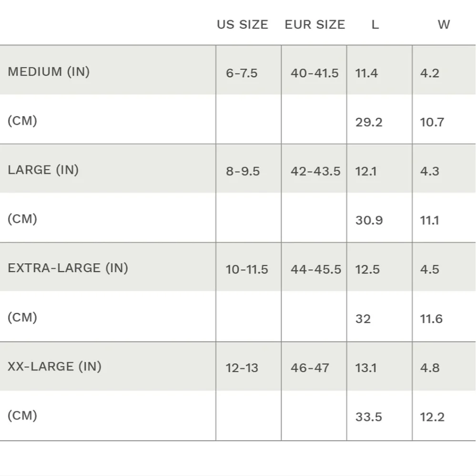Viewport: 476px width, 476px height.
Task: Select the EXTRA-LARGE (IN) row label
Action: click(68, 268)
